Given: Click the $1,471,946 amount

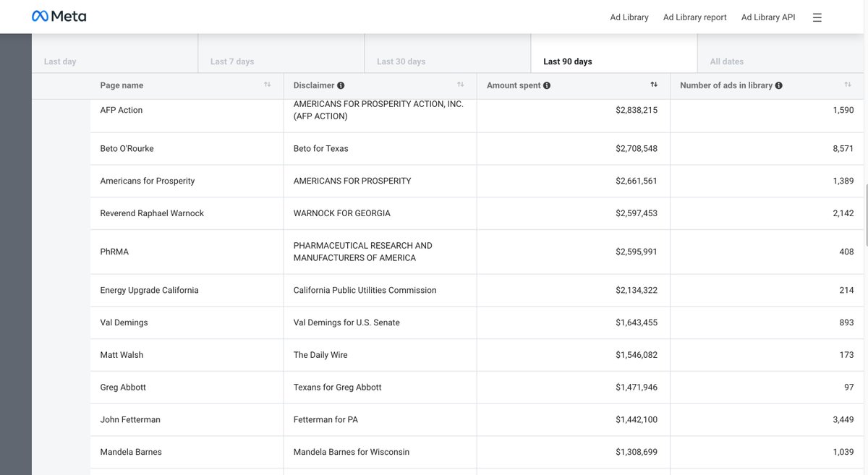Looking at the screenshot, I should pos(637,388).
